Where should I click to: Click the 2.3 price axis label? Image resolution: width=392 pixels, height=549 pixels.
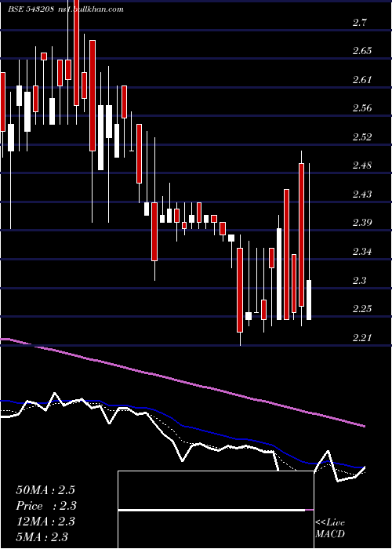[x=360, y=280]
